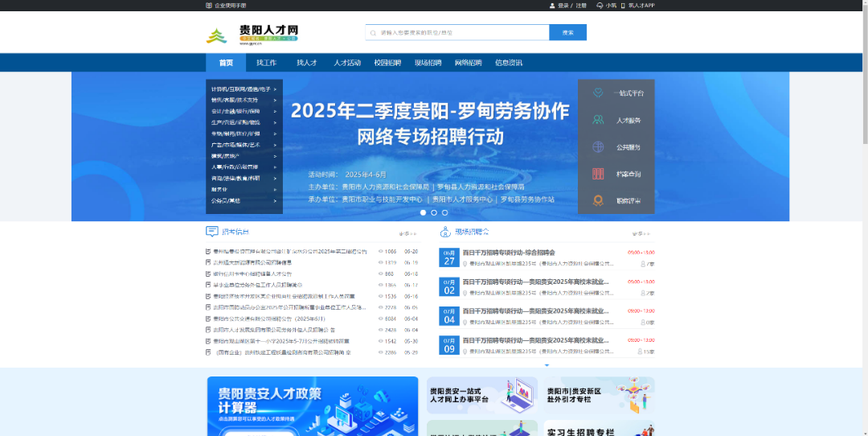
Task: Expand more job fairs with the down arrow
Action: tap(547, 365)
